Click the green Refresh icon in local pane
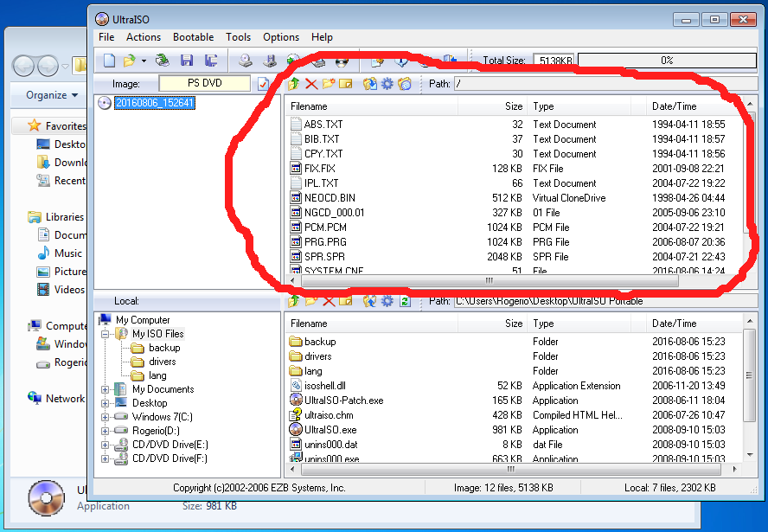Screen dimensions: 768x532 click(404, 301)
